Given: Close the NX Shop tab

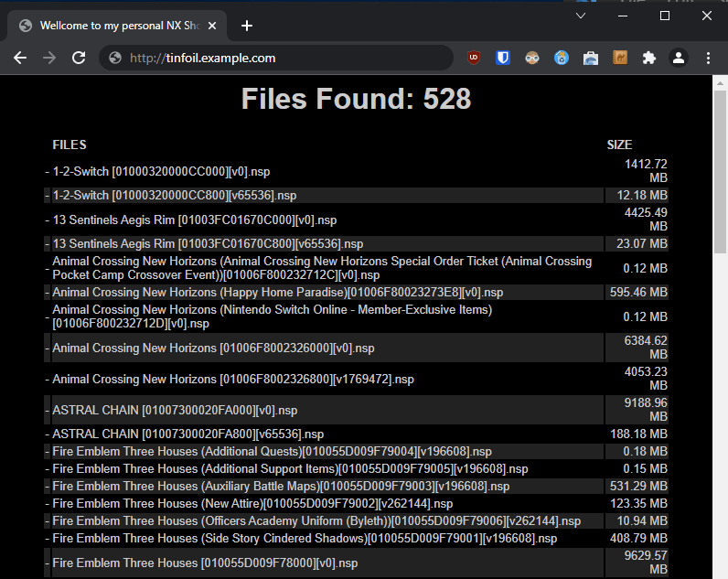Looking at the screenshot, I should 212,26.
